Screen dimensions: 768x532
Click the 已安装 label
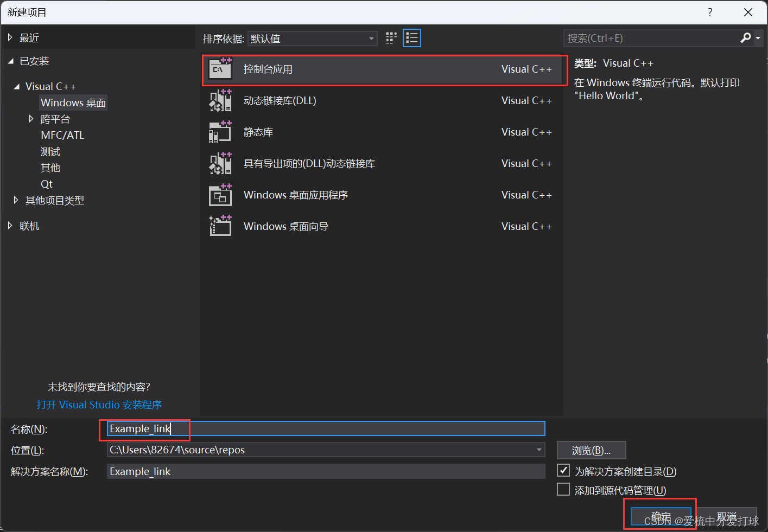(34, 61)
